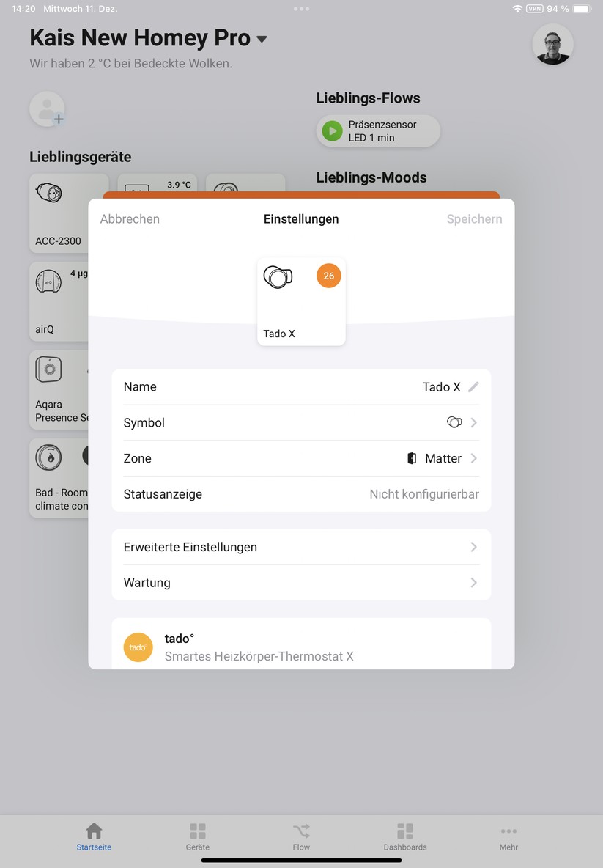
Task: Tap the orange 26 temperature badge
Action: click(328, 276)
